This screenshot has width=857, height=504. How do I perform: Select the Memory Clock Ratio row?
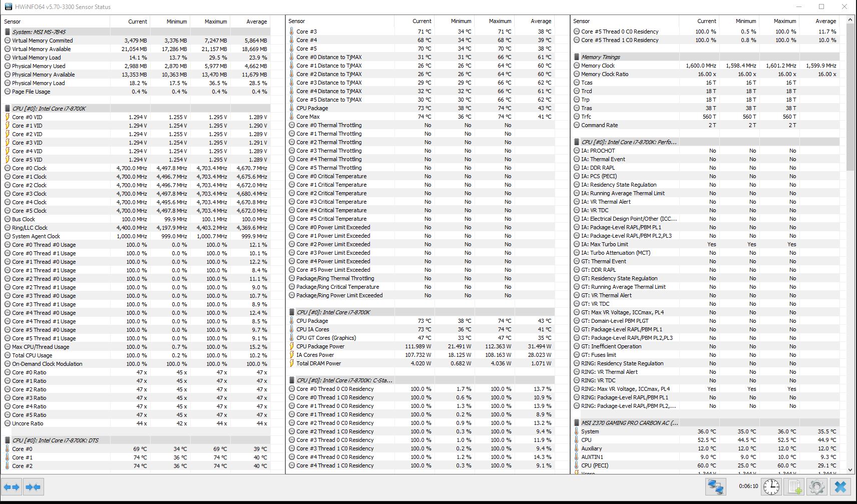[706, 74]
